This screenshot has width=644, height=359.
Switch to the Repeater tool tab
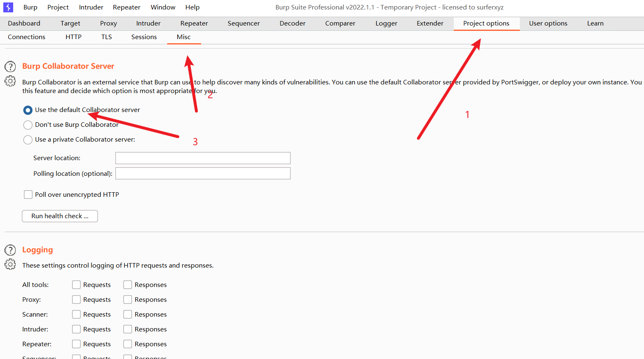194,23
